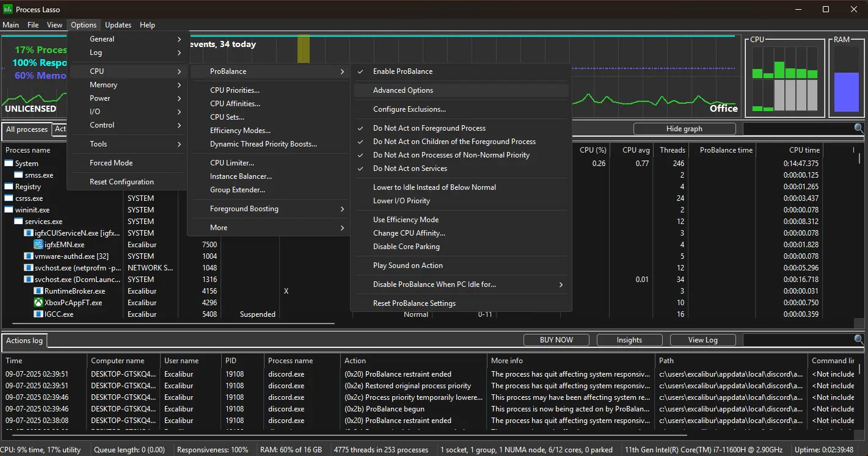Expand Disable ProBalance When PC Idle for submenu

(x=461, y=284)
